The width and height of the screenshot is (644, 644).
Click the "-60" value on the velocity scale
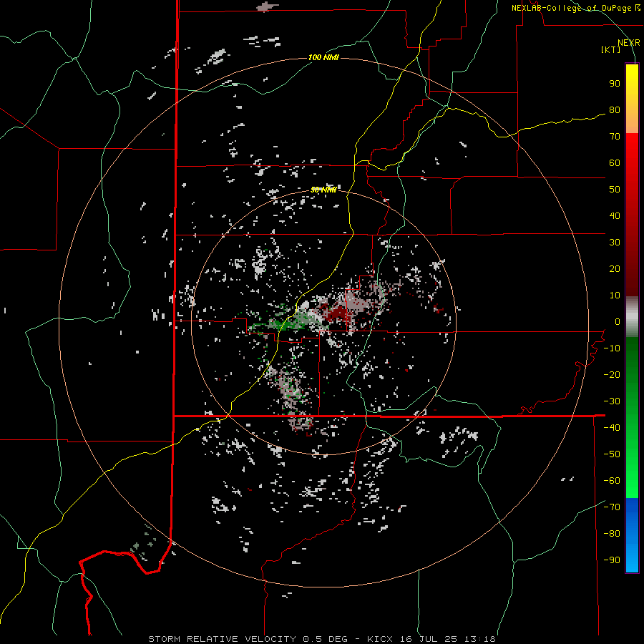612,481
